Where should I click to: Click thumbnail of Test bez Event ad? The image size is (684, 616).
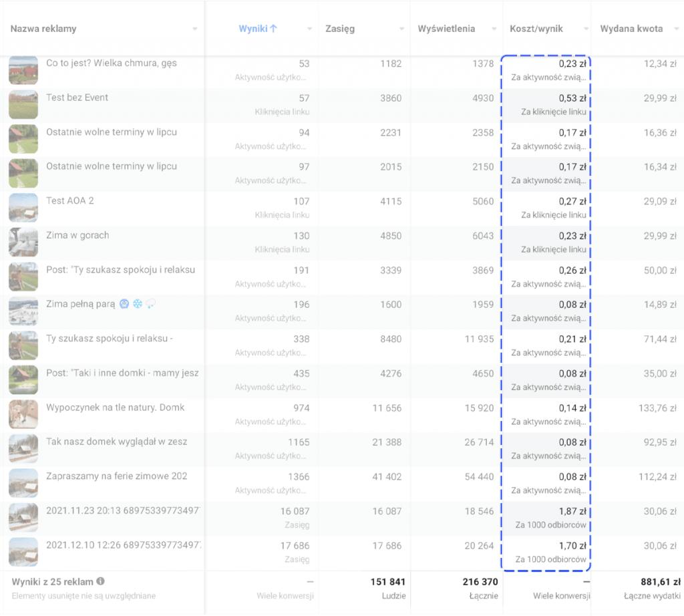click(23, 105)
